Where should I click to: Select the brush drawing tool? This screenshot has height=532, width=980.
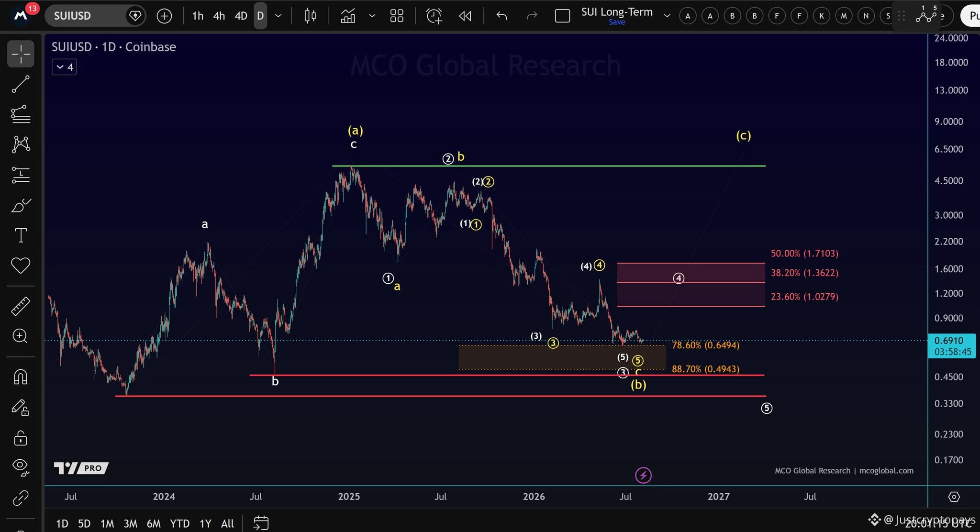21,205
